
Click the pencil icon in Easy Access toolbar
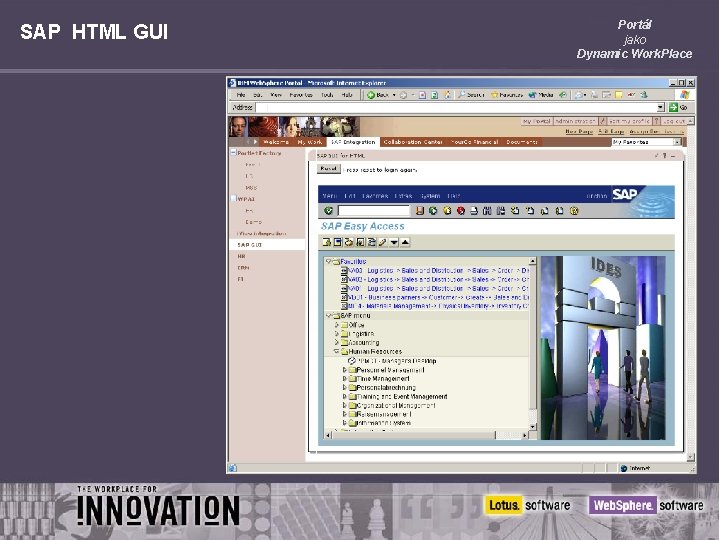click(x=382, y=242)
